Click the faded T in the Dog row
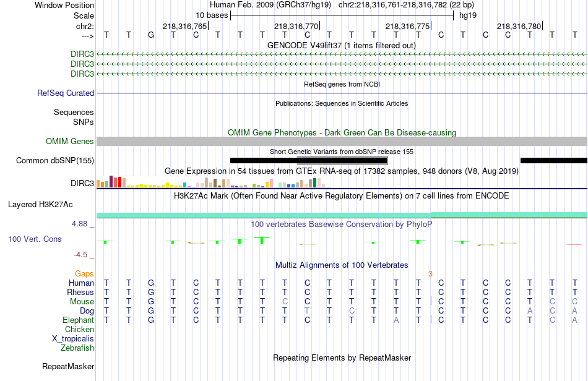The height and width of the screenshot is (381, 588). pyautogui.click(x=307, y=310)
